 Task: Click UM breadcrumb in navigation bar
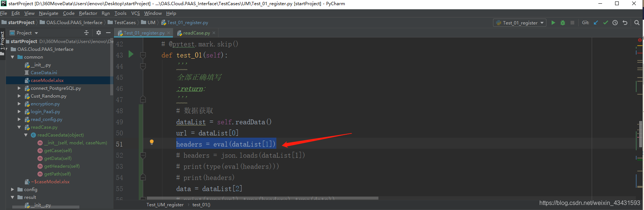148,23
